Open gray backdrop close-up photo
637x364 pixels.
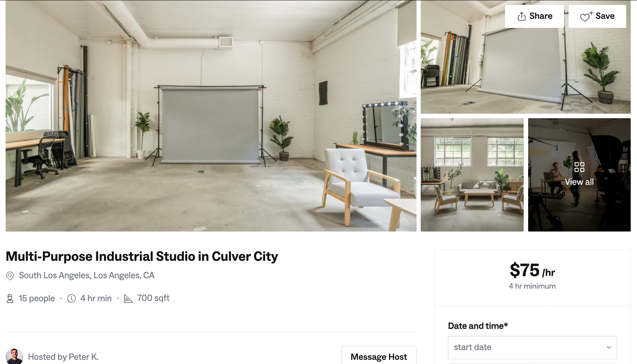[526, 57]
